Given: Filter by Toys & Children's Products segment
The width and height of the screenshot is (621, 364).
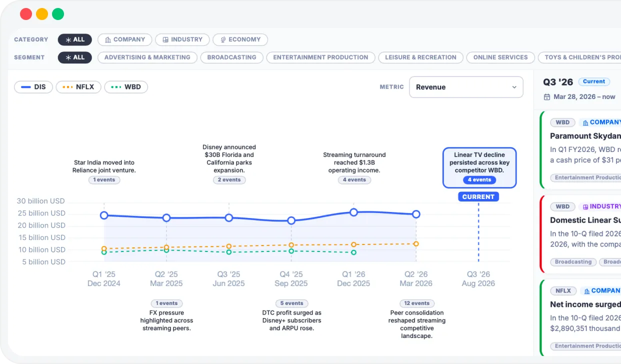Looking at the screenshot, I should 580,57.
